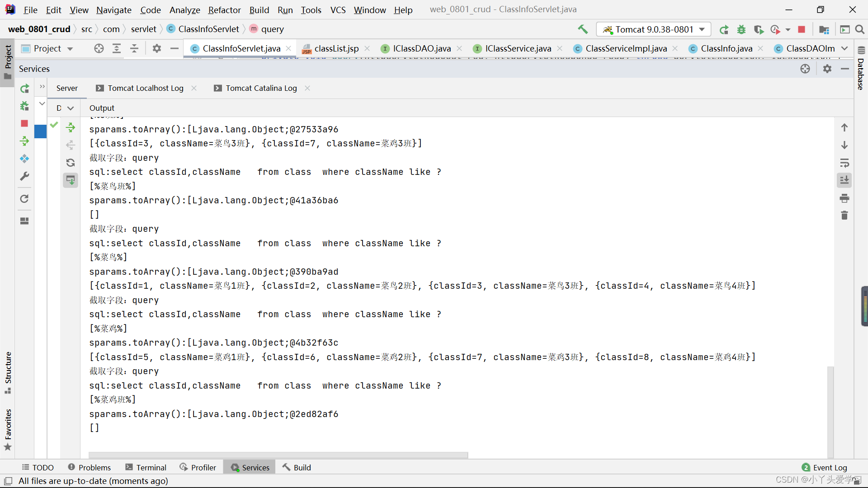The height and width of the screenshot is (488, 868).
Task: Stop server red square in Services sidebar
Action: 24,123
